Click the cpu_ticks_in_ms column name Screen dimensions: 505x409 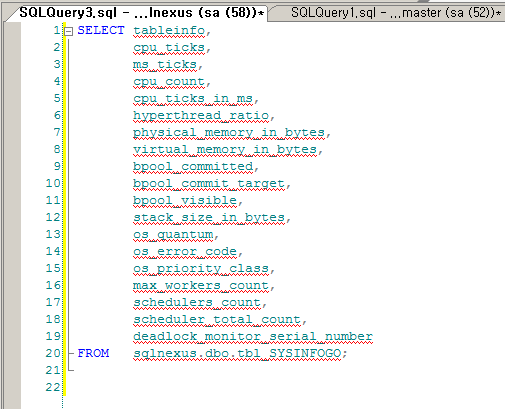193,99
